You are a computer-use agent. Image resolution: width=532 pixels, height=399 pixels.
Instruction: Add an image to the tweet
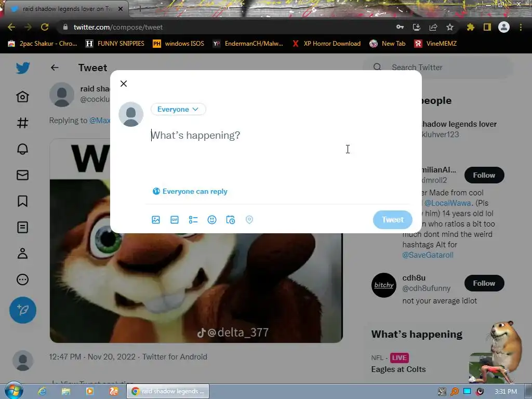[x=156, y=220]
